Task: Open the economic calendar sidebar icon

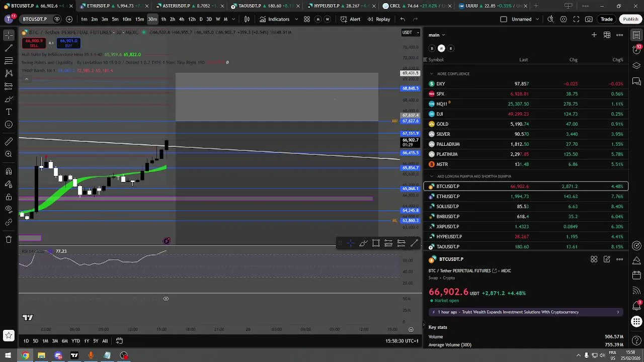Action: [x=636, y=275]
